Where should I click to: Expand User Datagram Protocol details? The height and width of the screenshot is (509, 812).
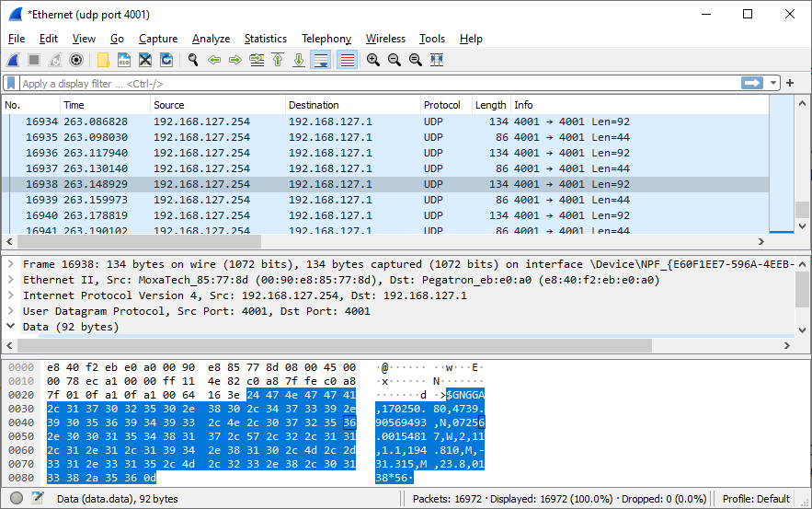click(x=10, y=311)
